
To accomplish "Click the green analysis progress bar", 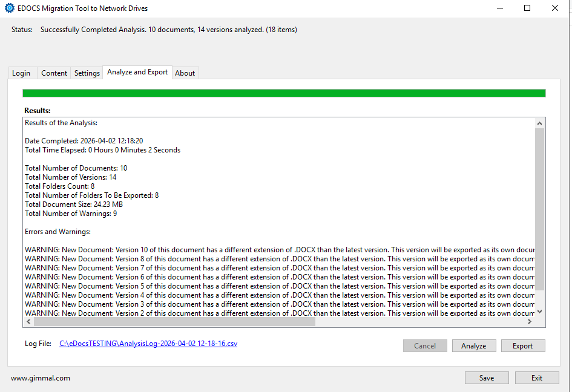I will coord(284,93).
